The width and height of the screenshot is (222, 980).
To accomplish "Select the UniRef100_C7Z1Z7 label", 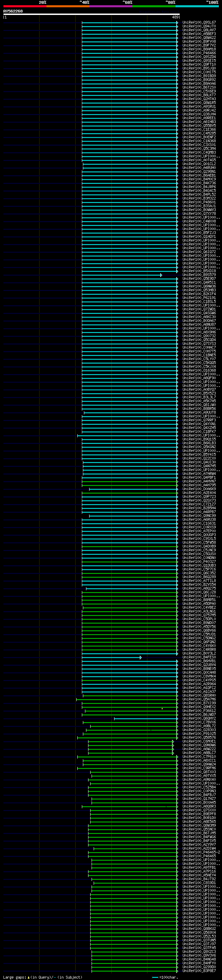I will pos(199,504).
